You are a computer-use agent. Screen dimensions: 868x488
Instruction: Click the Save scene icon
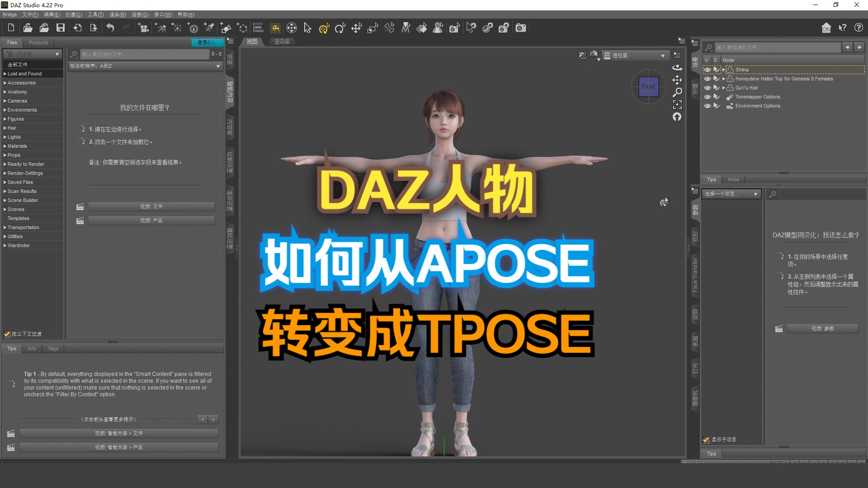pos(60,28)
